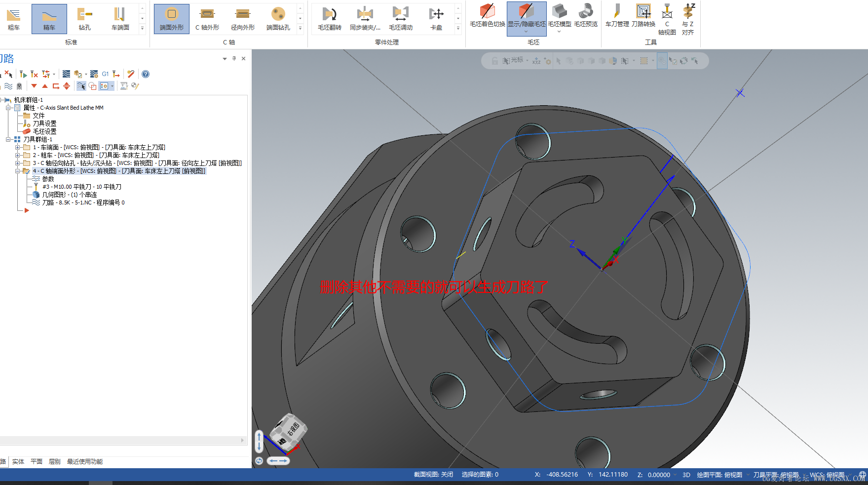Expand the 零件处理 gallery more arrow

pyautogui.click(x=458, y=28)
